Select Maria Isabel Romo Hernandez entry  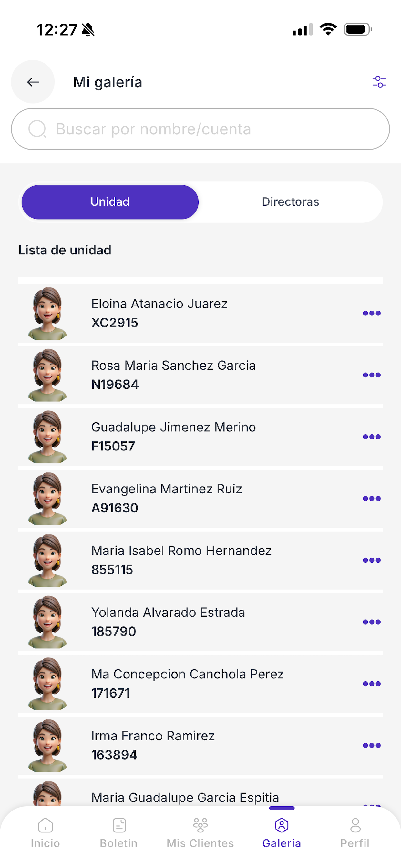click(200, 560)
